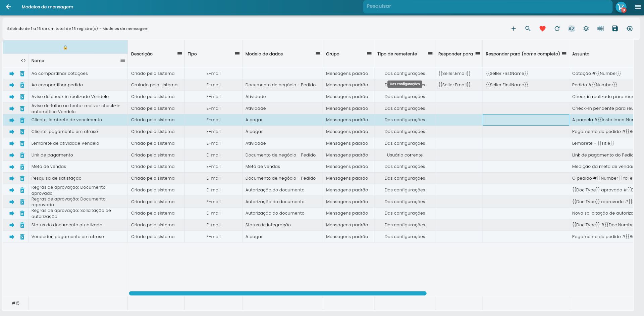The image size is (644, 316).
Task: Add a new message template
Action: 514,29
